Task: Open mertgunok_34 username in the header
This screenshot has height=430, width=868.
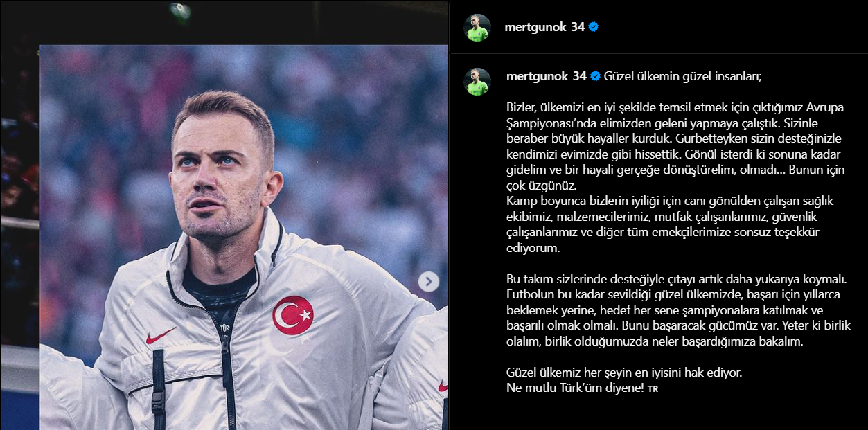Action: pos(545,28)
